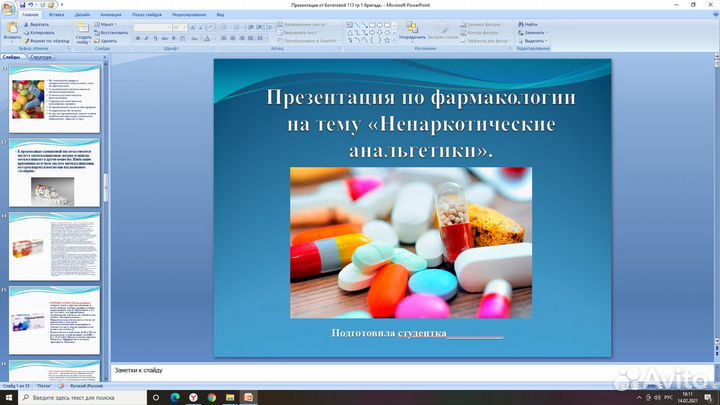Open the round Office button menu

coord(8,8)
